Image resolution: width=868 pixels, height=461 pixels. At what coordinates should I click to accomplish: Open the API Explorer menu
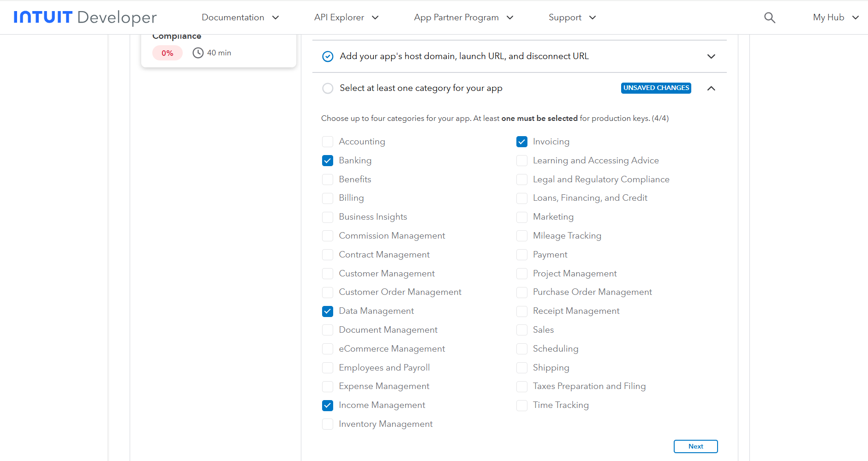point(346,18)
